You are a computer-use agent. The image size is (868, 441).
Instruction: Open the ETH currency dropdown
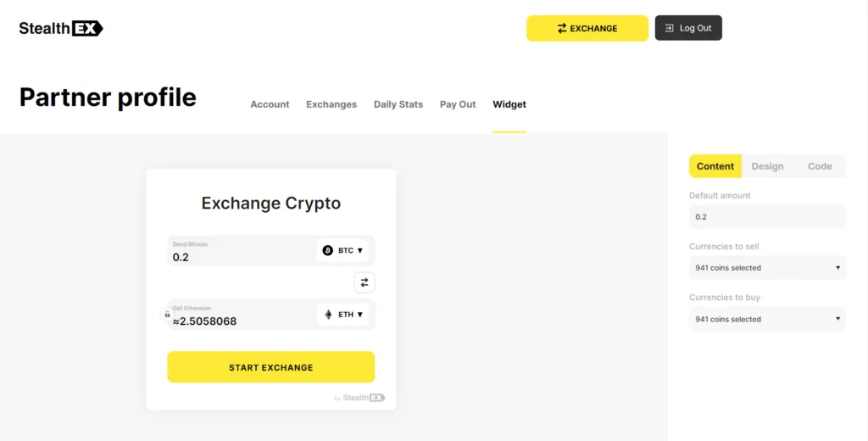tap(344, 315)
